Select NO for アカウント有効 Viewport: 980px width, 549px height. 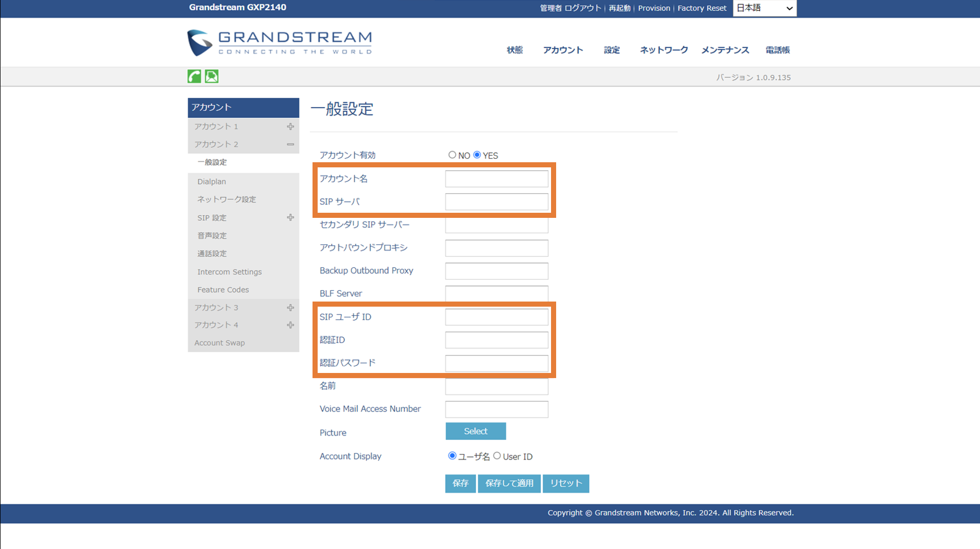[452, 155]
